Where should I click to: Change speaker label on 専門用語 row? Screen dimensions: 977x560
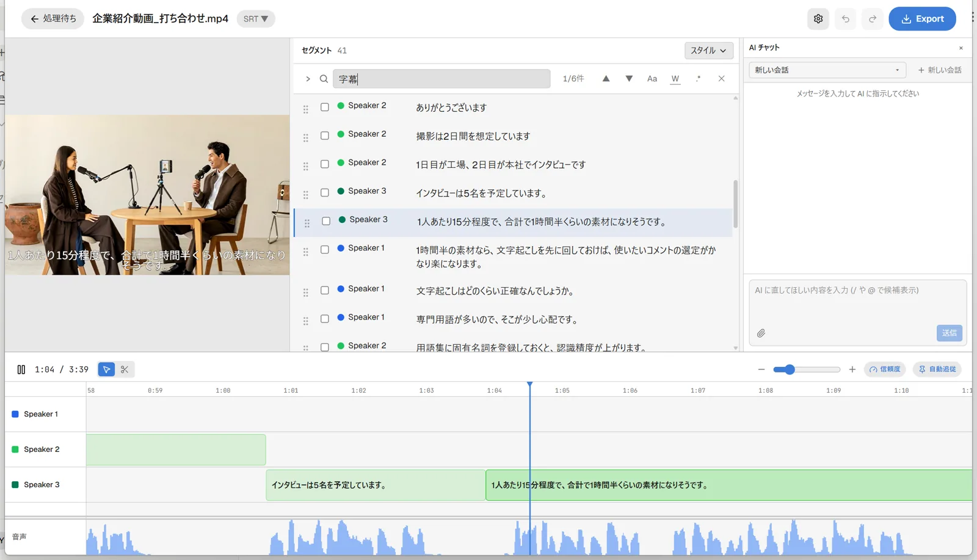(x=361, y=318)
